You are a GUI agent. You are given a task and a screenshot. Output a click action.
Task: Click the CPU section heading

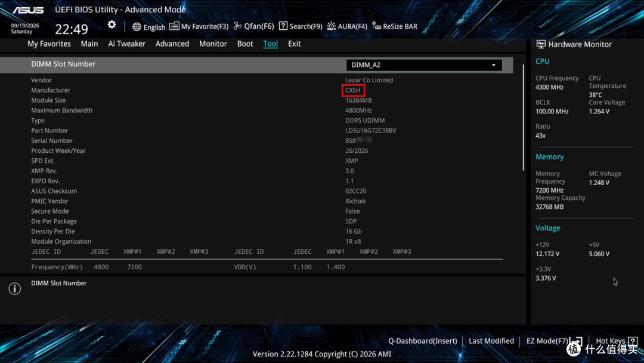pyautogui.click(x=542, y=61)
